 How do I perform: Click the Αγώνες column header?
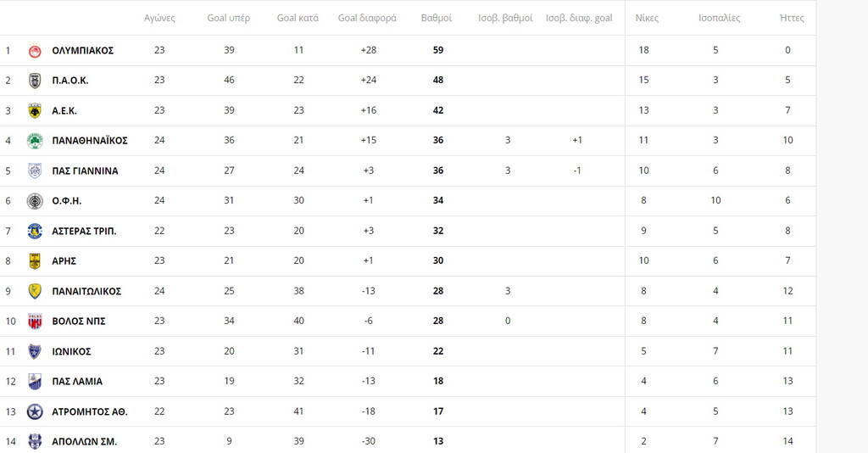(159, 18)
